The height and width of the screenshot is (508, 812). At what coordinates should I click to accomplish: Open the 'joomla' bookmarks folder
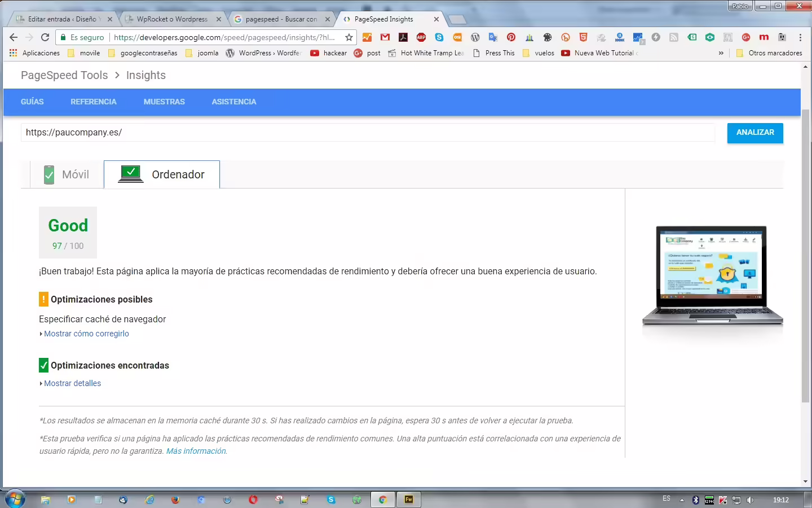202,53
